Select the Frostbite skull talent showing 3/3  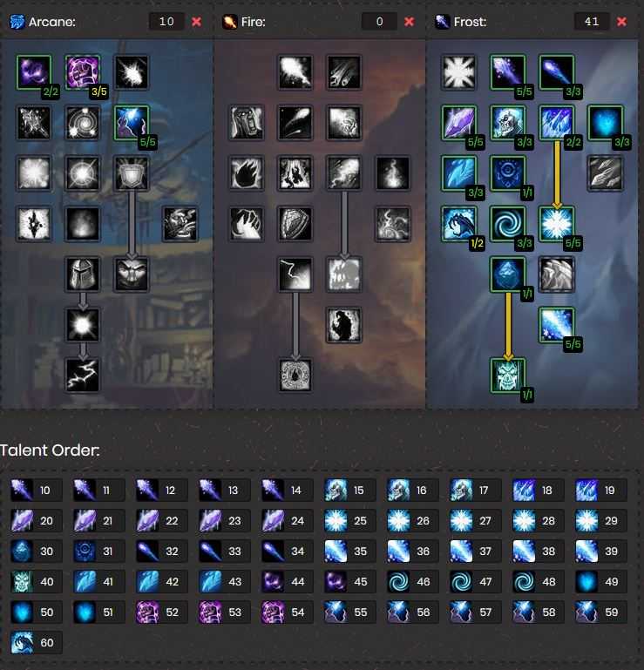click(507, 123)
